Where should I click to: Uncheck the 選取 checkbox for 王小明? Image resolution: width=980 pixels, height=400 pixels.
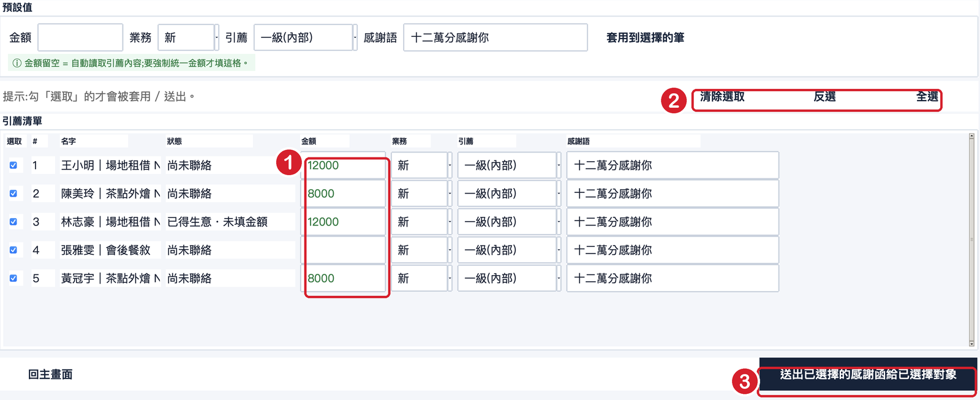pos(13,165)
